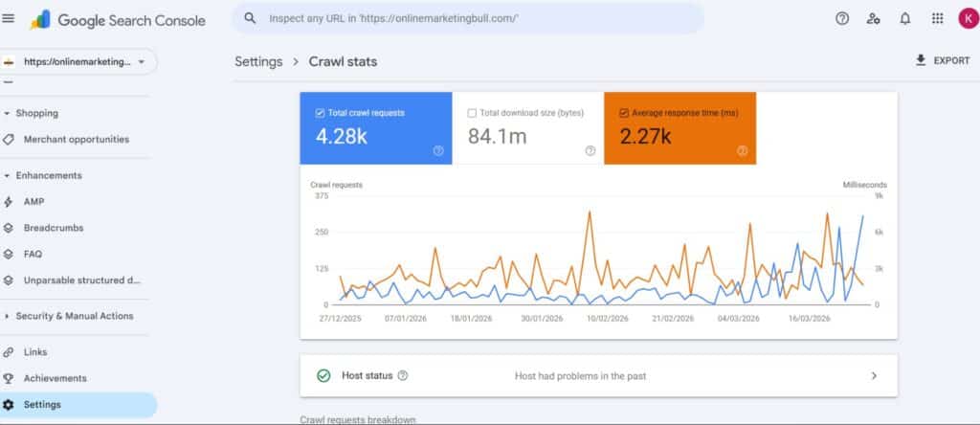Click the Host status help icon

pos(403,375)
